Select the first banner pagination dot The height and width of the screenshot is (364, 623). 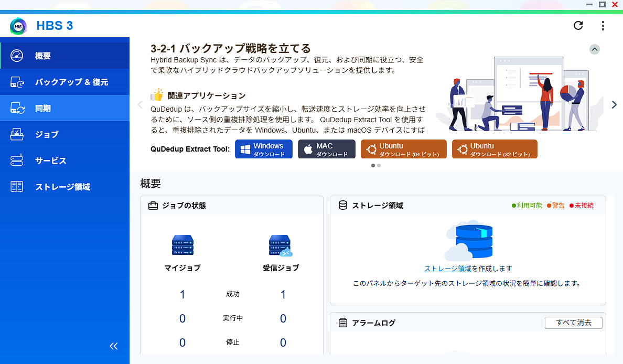(x=373, y=165)
